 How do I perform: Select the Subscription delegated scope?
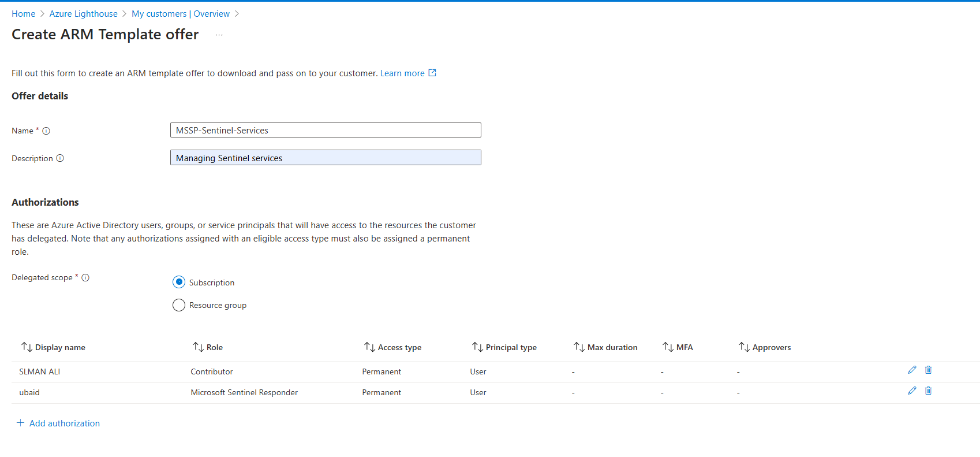(179, 283)
